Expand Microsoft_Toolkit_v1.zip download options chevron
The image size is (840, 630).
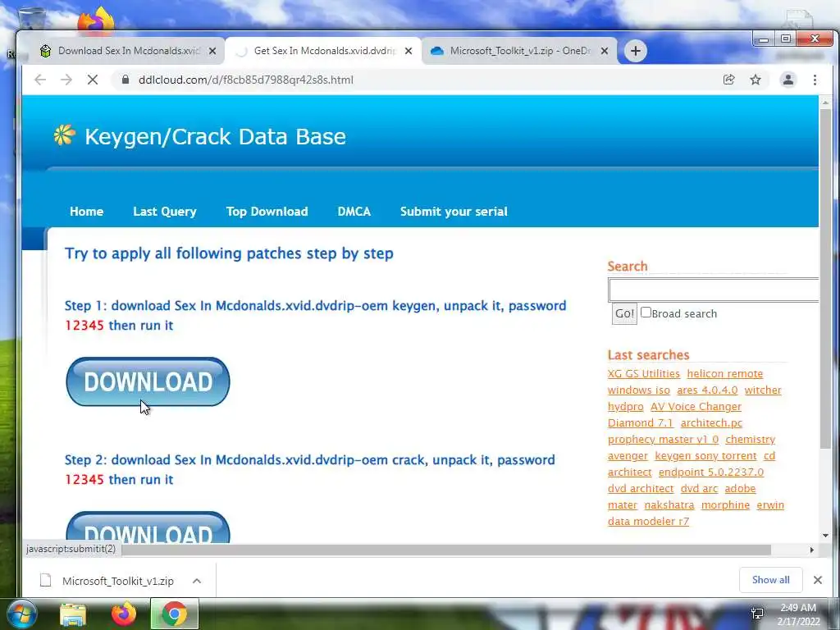pyautogui.click(x=197, y=581)
